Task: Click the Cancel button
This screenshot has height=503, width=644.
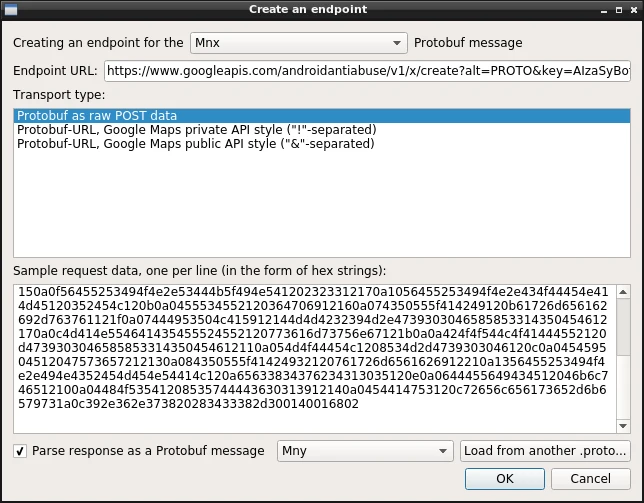Action: tap(591, 479)
